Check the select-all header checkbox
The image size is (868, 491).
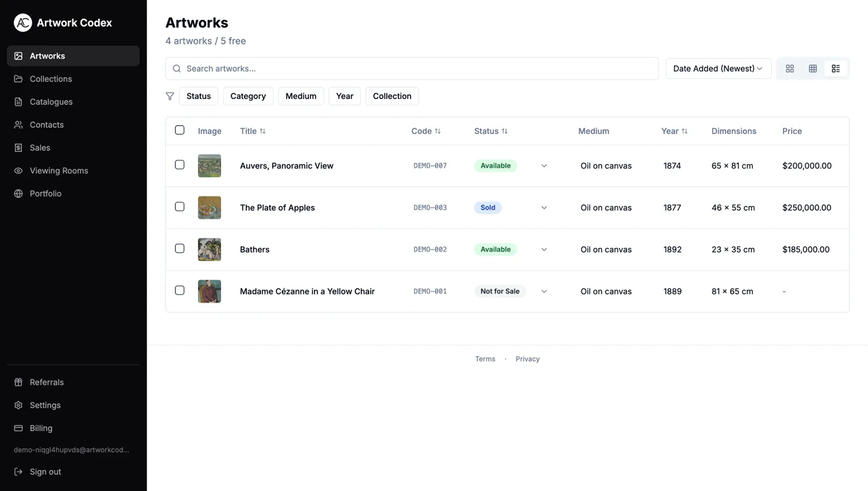point(180,130)
